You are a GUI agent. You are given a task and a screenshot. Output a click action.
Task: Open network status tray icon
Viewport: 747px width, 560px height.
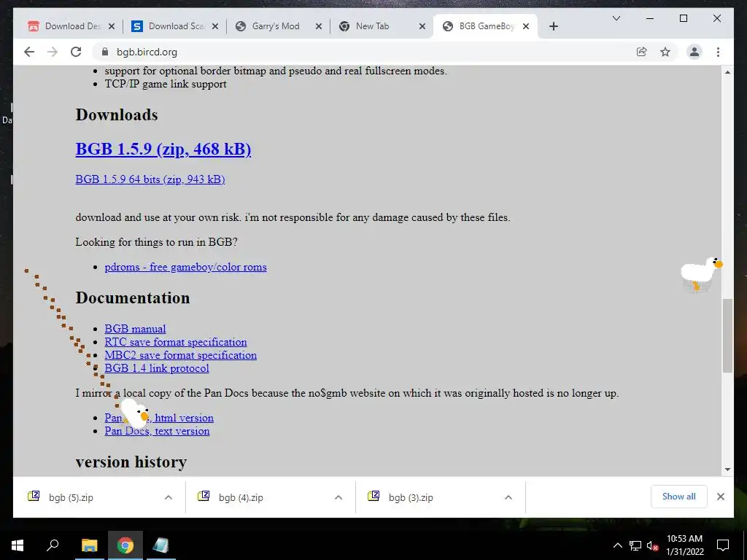[x=635, y=545]
